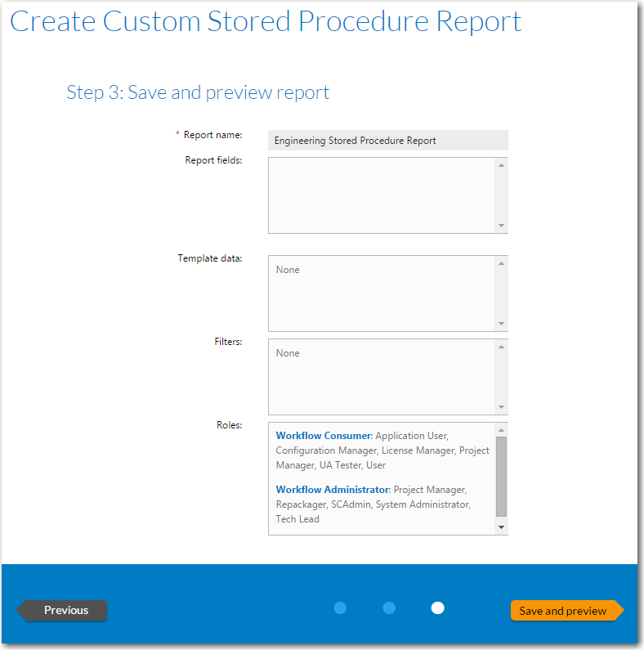
Task: Go to second step progress dot
Action: point(389,607)
